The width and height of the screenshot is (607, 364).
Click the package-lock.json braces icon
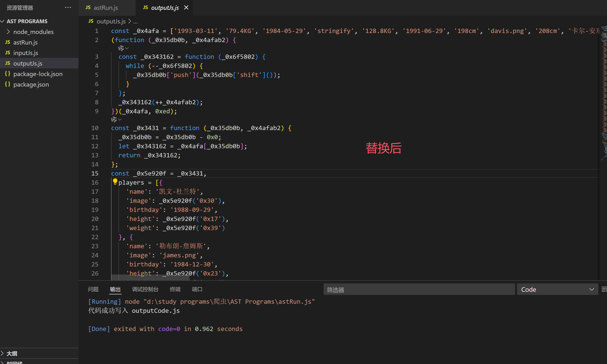click(x=8, y=74)
